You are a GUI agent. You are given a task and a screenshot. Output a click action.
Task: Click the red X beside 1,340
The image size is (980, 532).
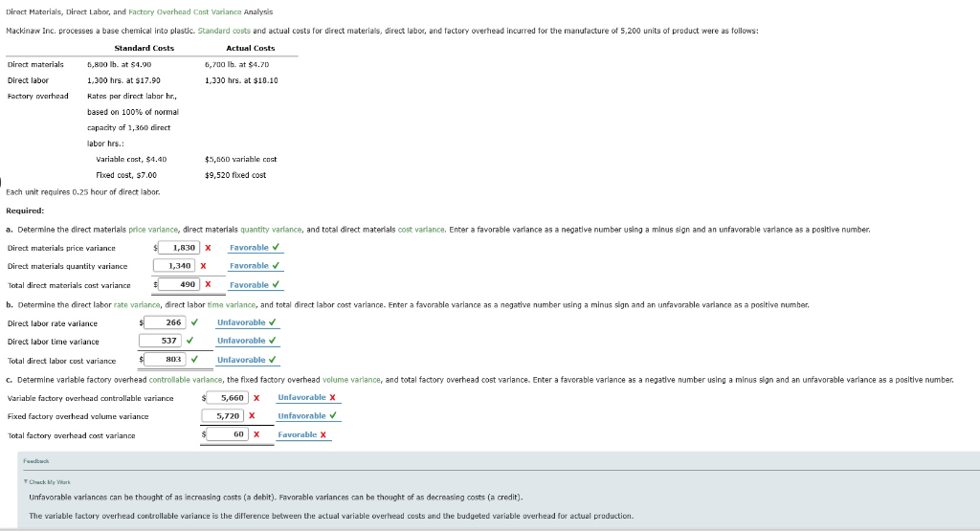(203, 266)
